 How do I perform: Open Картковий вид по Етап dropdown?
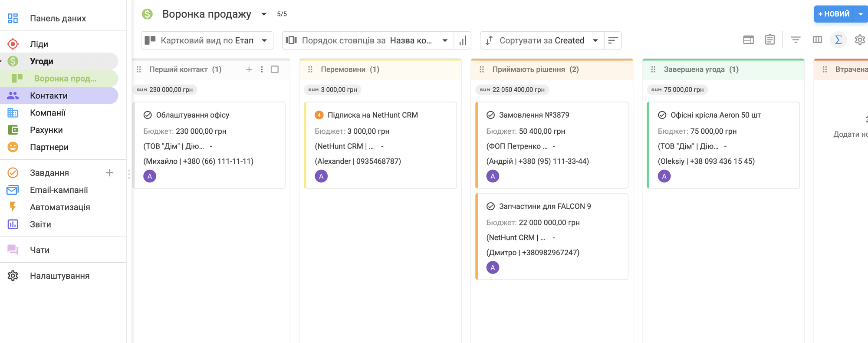click(207, 40)
